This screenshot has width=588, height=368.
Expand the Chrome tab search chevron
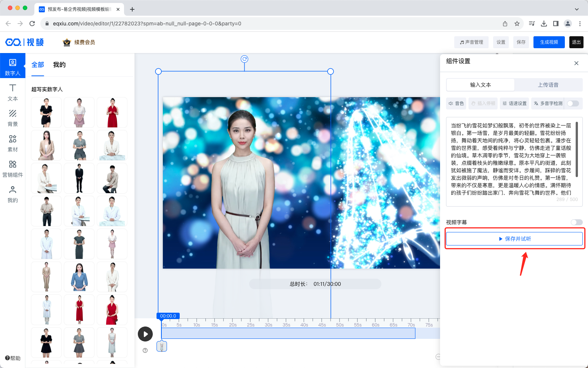point(577,9)
